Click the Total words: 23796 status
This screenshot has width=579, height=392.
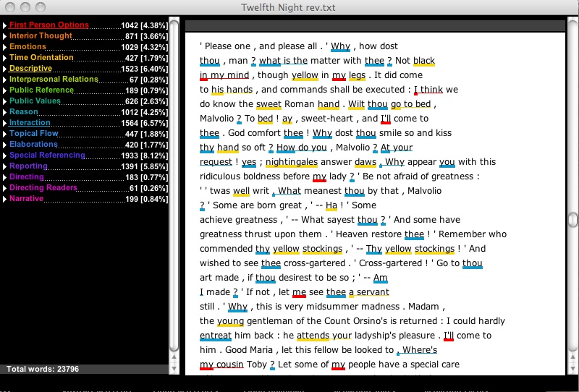click(x=43, y=369)
